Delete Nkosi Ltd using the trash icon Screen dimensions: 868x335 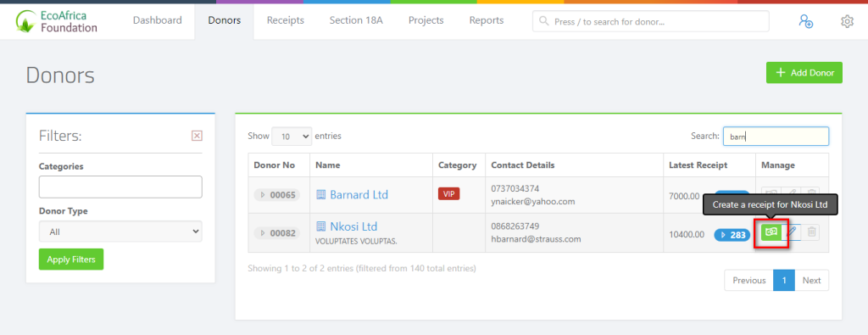pyautogui.click(x=811, y=232)
